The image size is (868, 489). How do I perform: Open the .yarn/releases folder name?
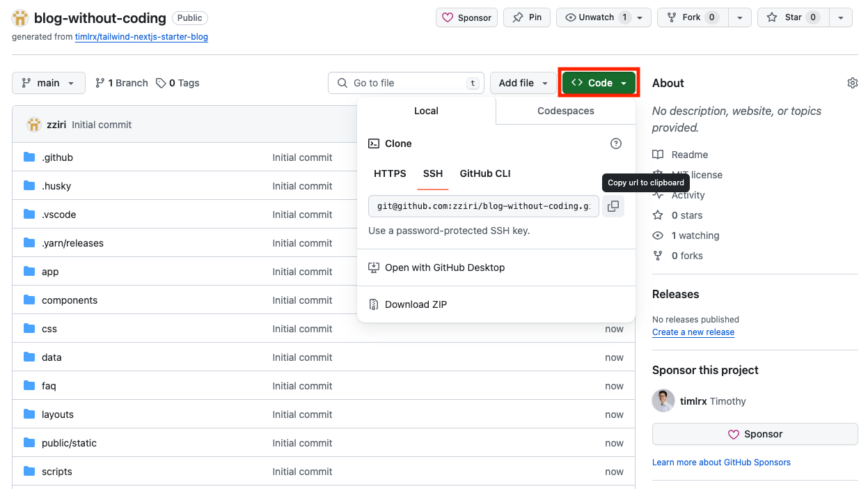click(72, 243)
